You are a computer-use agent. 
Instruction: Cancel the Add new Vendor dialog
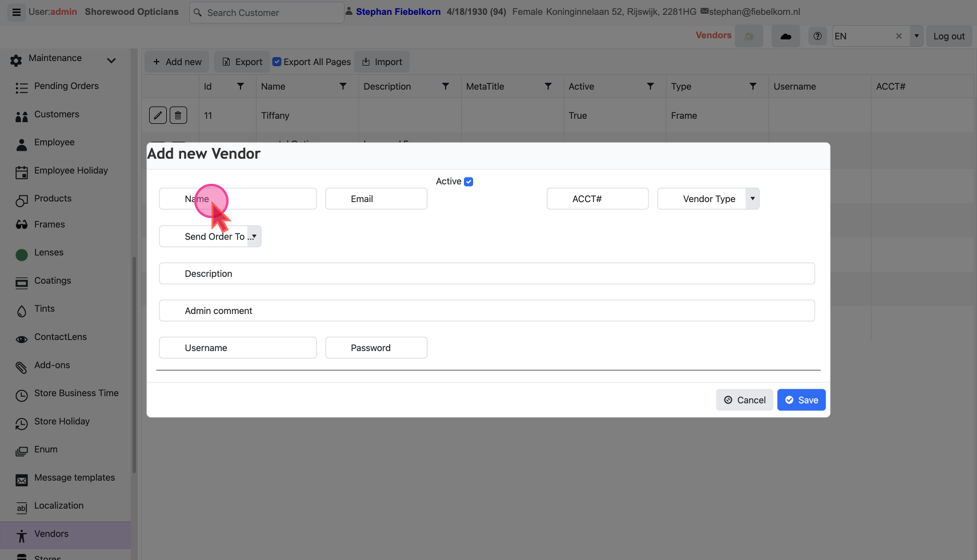pyautogui.click(x=744, y=400)
